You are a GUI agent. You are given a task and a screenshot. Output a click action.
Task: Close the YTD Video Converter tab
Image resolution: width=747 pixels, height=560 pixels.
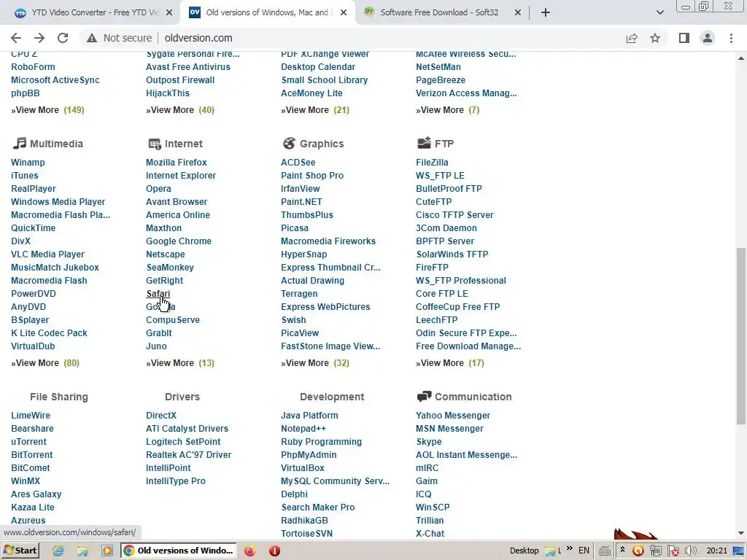click(x=169, y=13)
